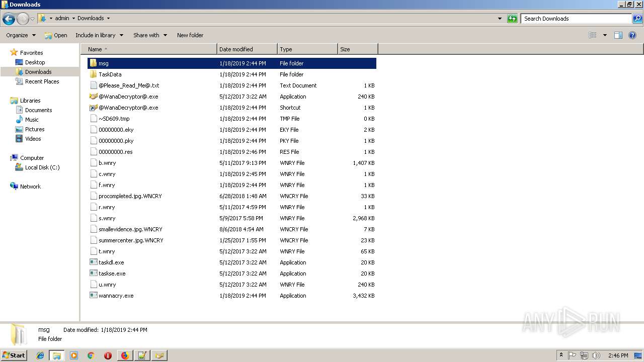The image size is (644, 362).
Task: Open recent pages dropdown next to navigation arrows
Action: [33, 19]
